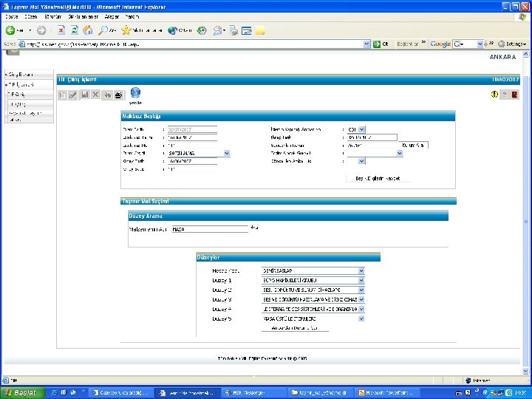Click the edit pencil icon in form toolbar
This screenshot has width=532, height=399.
73,95
